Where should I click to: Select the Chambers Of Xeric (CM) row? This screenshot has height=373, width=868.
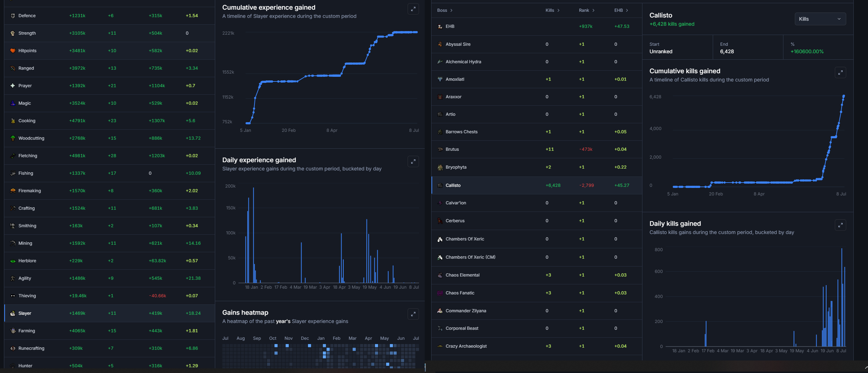[537, 257]
